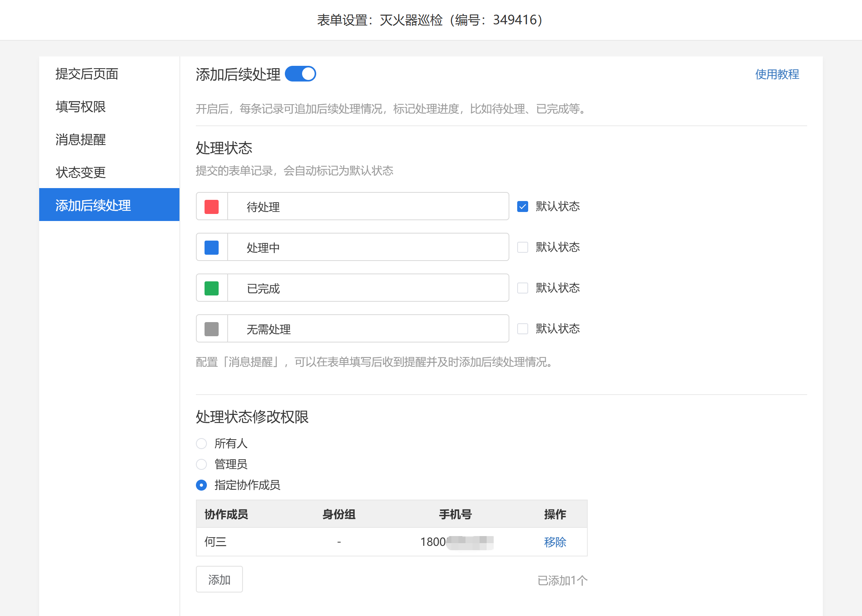Click the 待处理 status name field
This screenshot has width=862, height=616.
(368, 207)
